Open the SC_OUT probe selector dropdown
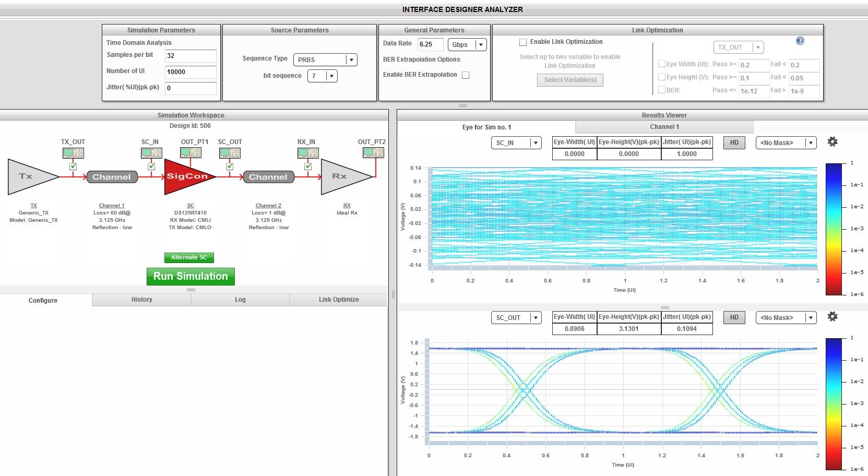Viewport: 868px width, 476px height. (516, 318)
